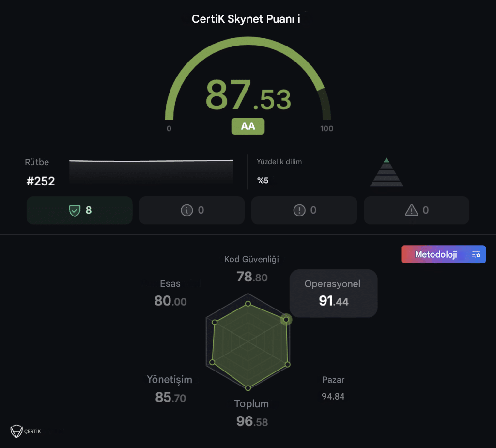The width and height of the screenshot is (496, 448).
Task: Click the %5 percentile value
Action: pyautogui.click(x=263, y=180)
